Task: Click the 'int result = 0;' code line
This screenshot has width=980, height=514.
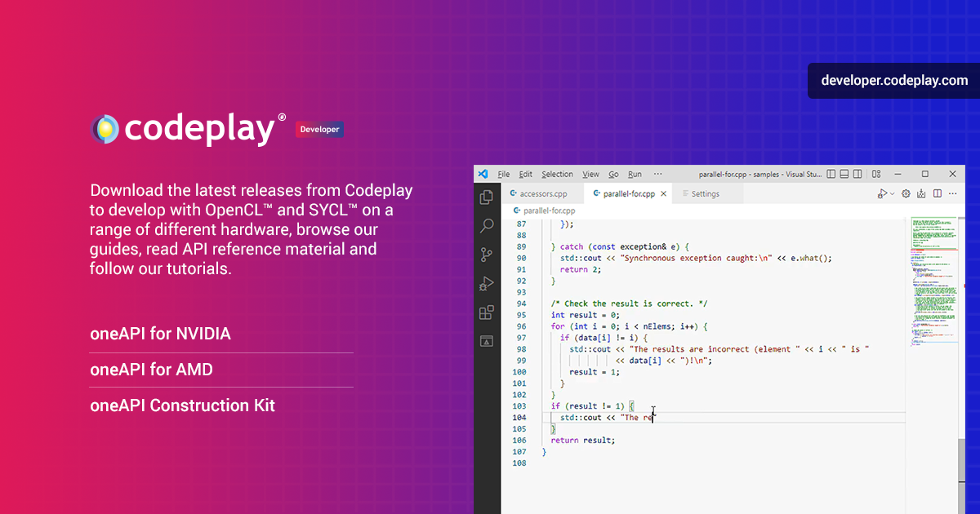Action: [x=586, y=315]
